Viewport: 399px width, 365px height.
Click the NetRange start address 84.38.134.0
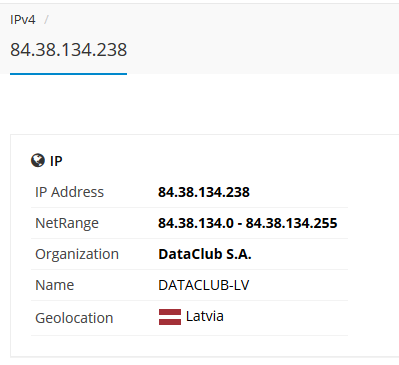(196, 223)
